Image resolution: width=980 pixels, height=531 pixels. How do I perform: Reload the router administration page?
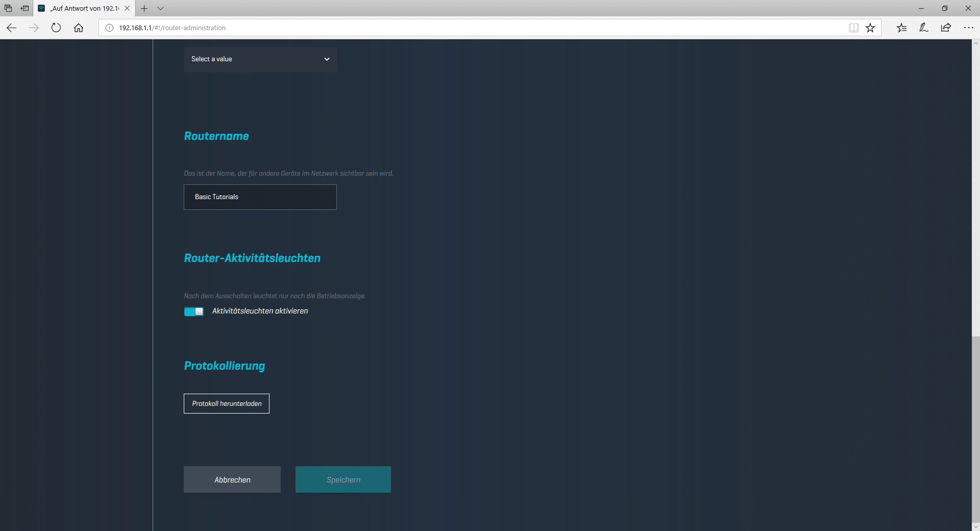coord(56,28)
